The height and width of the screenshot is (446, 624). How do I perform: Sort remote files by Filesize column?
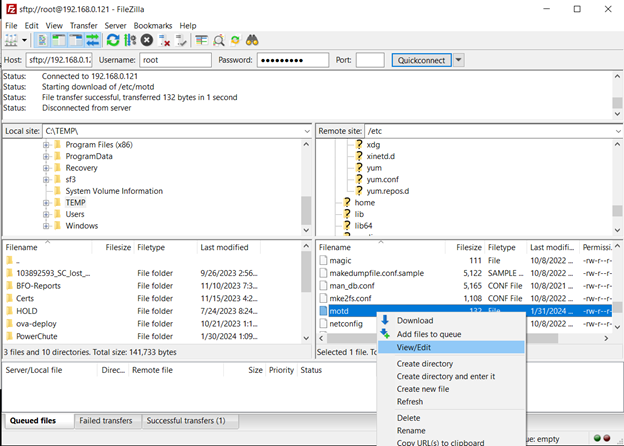click(465, 247)
